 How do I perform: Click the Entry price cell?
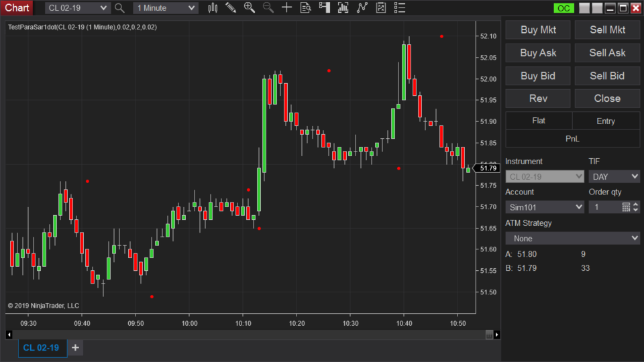[606, 121]
